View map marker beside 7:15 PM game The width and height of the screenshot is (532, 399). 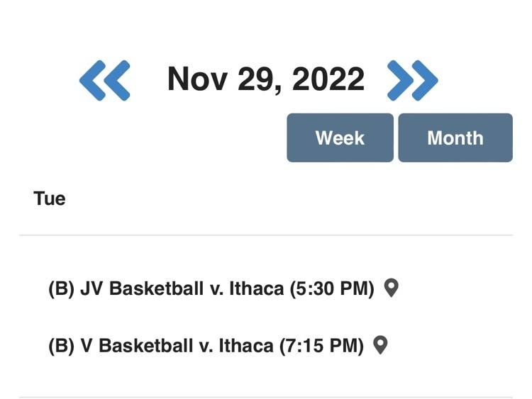(380, 345)
